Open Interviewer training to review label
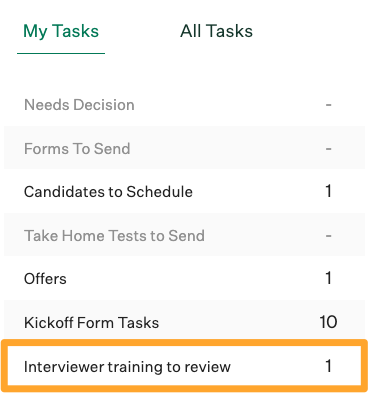368x397 pixels. pyautogui.click(x=127, y=367)
